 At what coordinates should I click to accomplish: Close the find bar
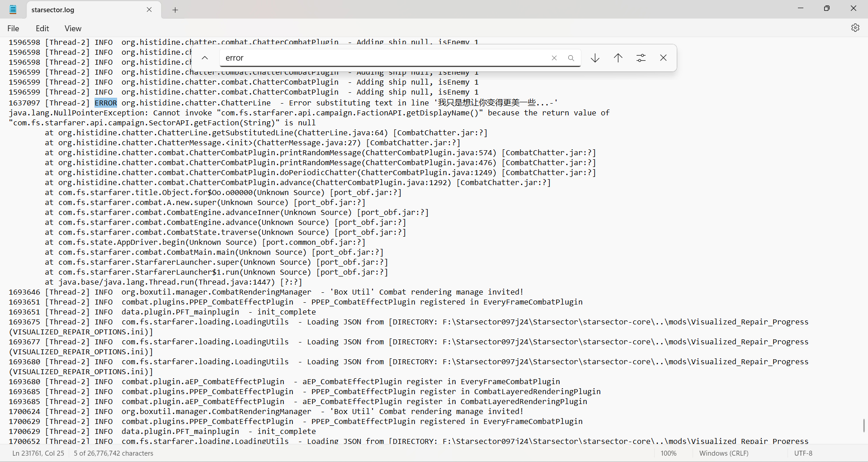[x=663, y=58]
